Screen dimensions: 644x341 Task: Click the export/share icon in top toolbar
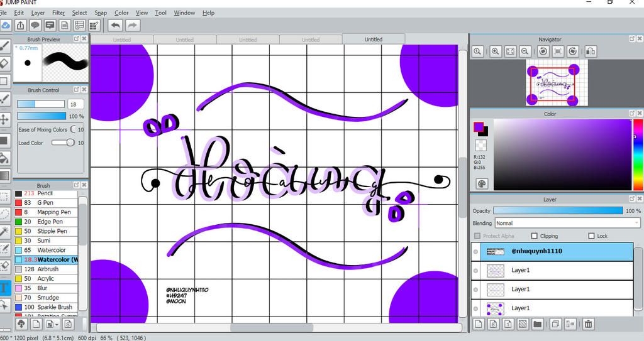(x=20, y=26)
